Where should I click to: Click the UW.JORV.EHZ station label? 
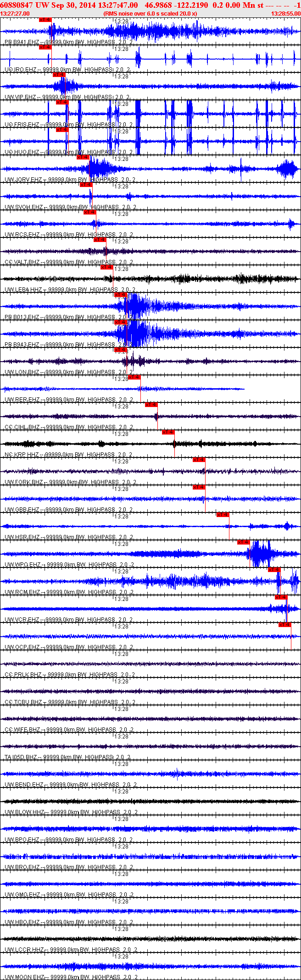(23, 180)
